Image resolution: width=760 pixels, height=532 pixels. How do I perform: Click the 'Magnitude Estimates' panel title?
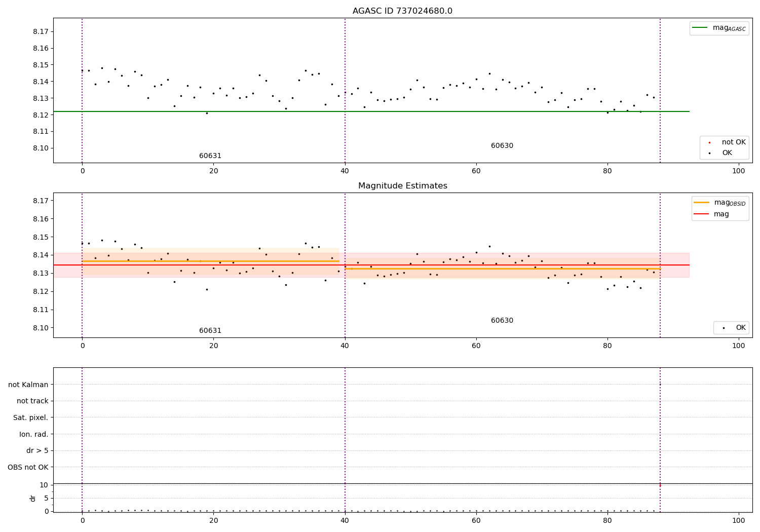[402, 186]
